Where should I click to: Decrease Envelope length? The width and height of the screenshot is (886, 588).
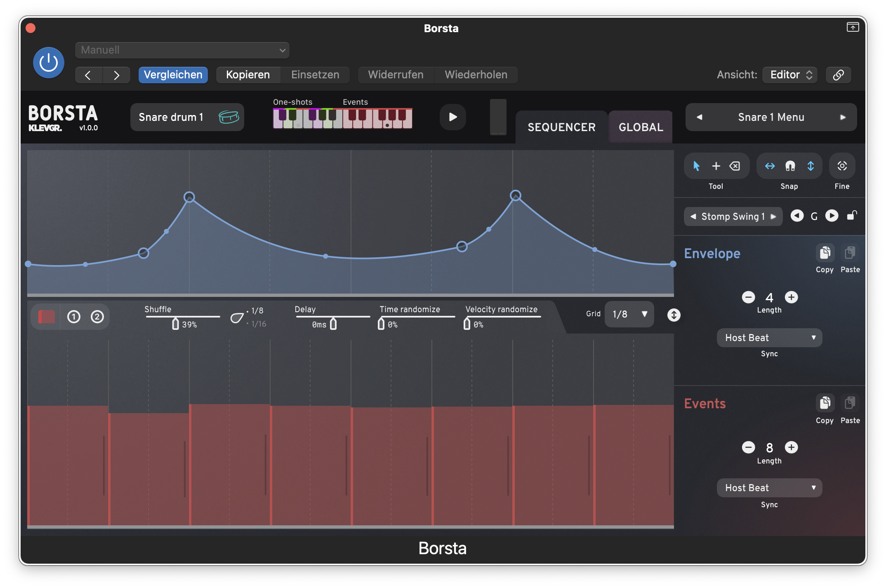coord(748,297)
